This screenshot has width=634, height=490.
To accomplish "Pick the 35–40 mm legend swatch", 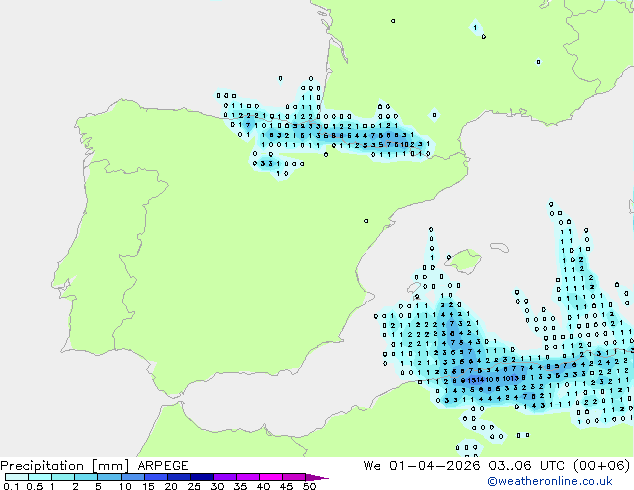I will pyautogui.click(x=248, y=477).
